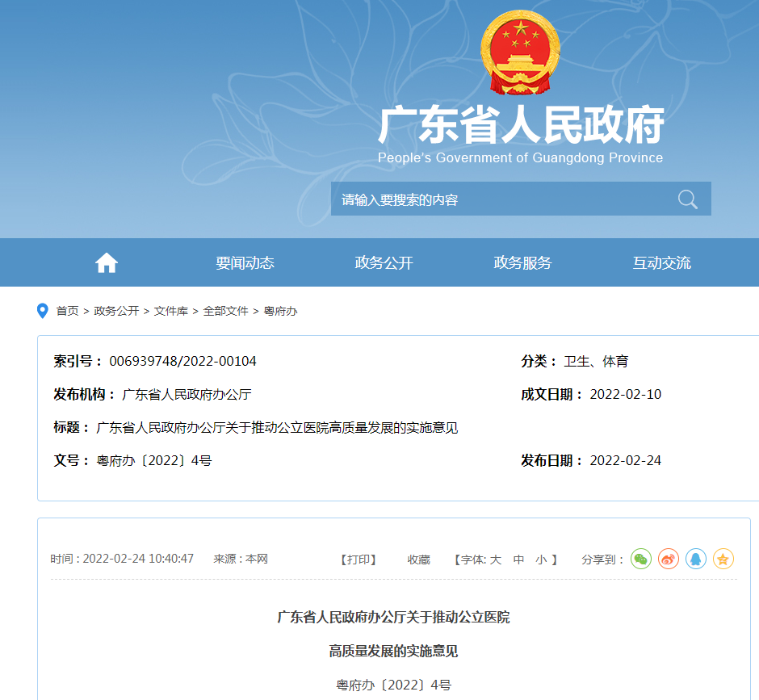
Task: Open the 政务服务 navigation menu
Action: [x=522, y=263]
